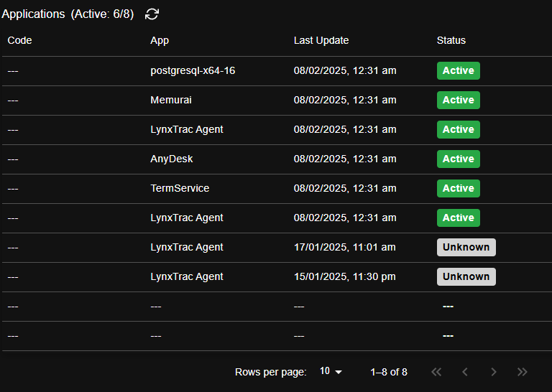Go to the first page of results
552x392 pixels.
pyautogui.click(x=436, y=372)
